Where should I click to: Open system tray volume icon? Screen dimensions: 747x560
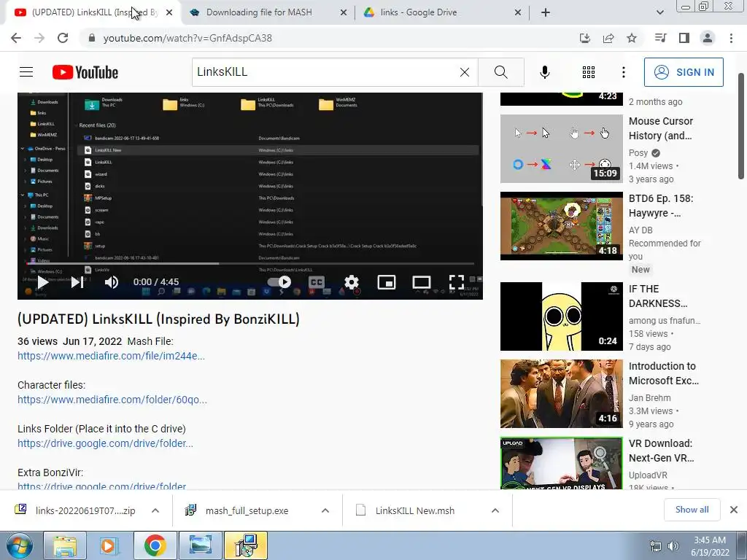673,546
